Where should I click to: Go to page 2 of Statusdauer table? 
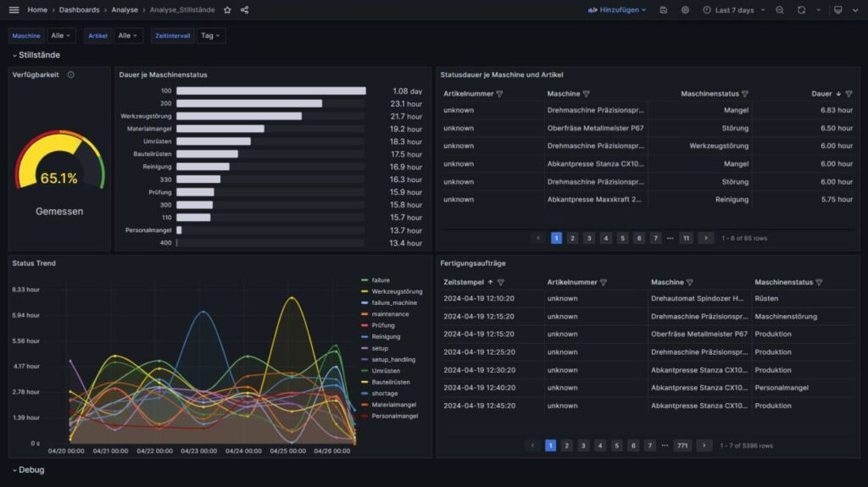[572, 238]
